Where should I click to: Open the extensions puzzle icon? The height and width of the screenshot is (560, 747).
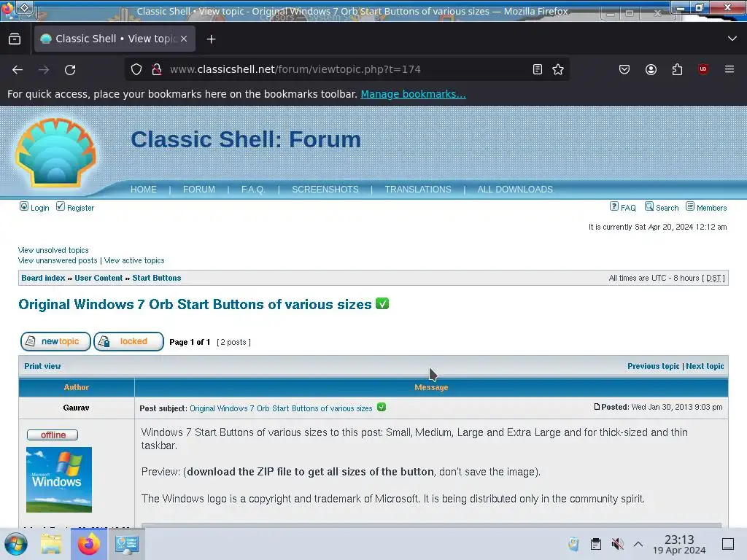[x=677, y=69]
